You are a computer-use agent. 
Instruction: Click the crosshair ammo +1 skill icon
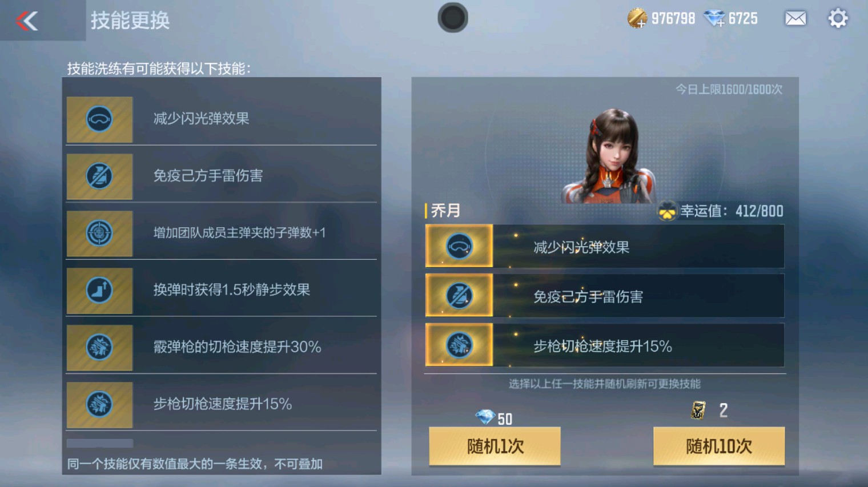(x=99, y=234)
